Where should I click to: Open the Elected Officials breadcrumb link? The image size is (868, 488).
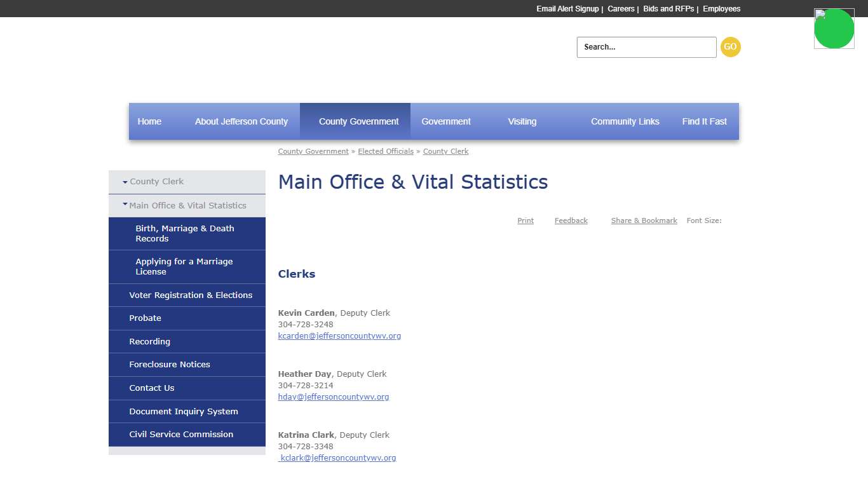pyautogui.click(x=386, y=151)
